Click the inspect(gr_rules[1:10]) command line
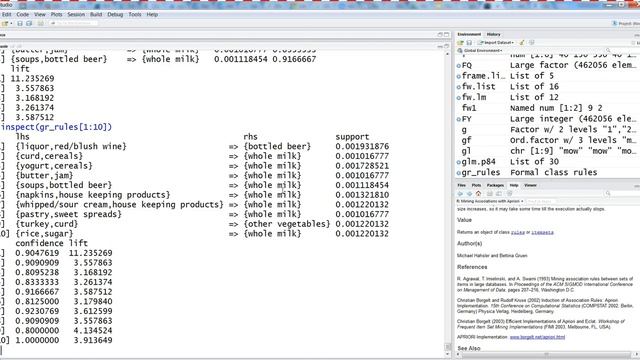Viewport: 640px width, 360px height. point(56,127)
